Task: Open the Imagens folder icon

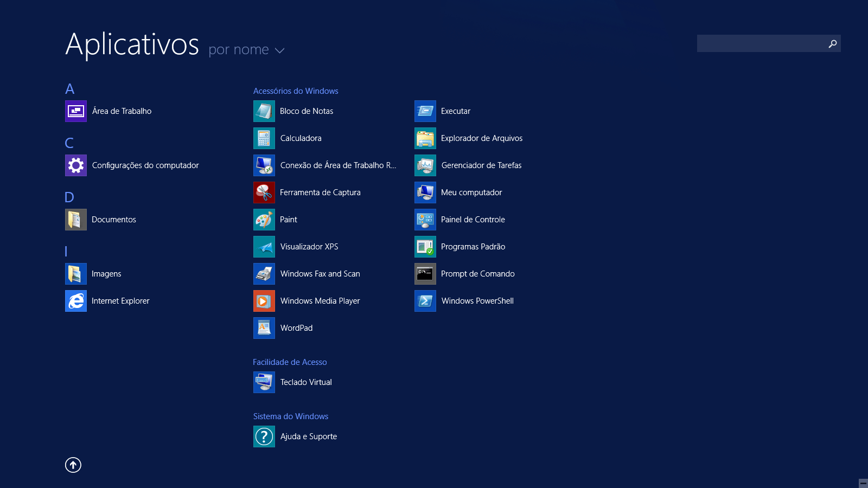Action: click(x=76, y=274)
